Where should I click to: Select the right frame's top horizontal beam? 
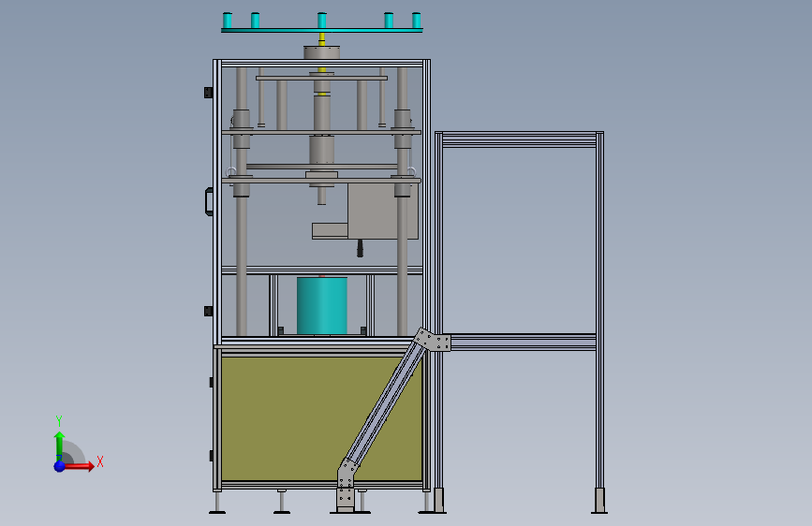[520, 139]
